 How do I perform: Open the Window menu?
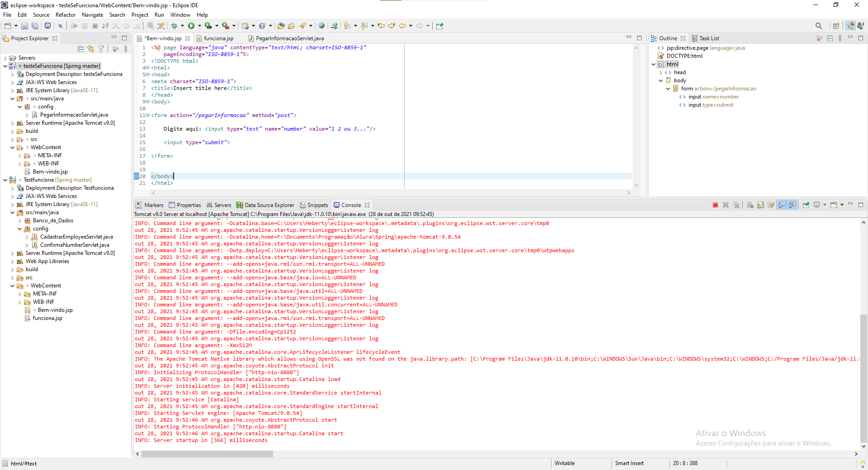pos(180,15)
